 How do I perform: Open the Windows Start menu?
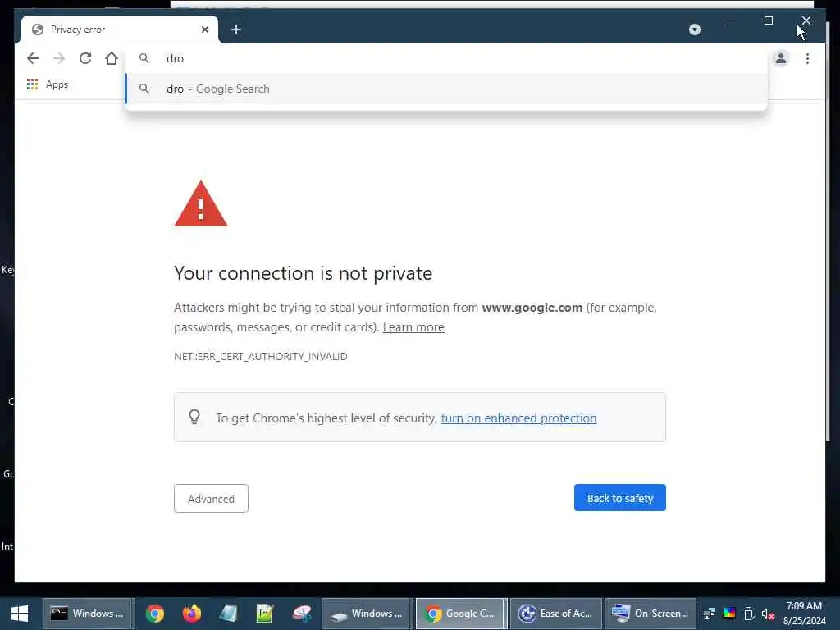point(20,614)
